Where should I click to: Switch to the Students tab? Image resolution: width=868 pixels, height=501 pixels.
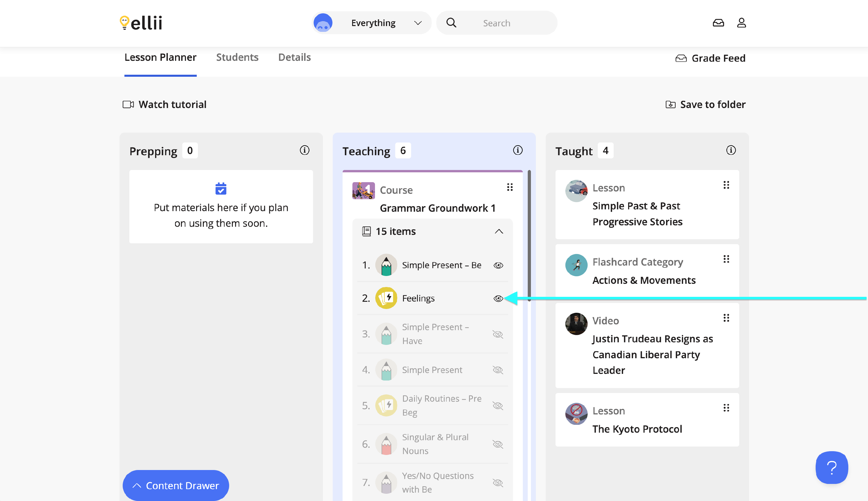tap(237, 57)
